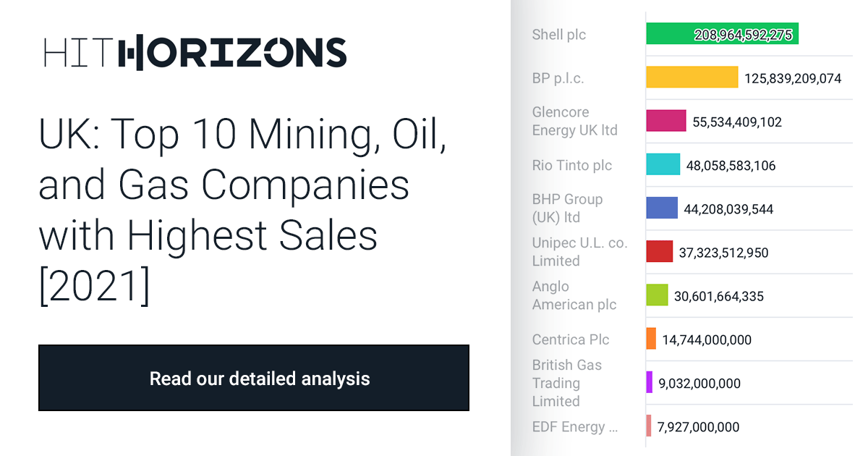
Task: Select the red Unipec bar
Action: [x=660, y=251]
